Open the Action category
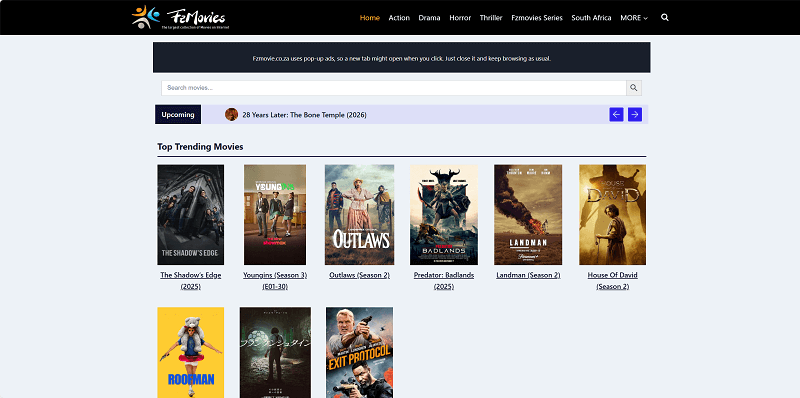This screenshot has width=800, height=398. (399, 18)
